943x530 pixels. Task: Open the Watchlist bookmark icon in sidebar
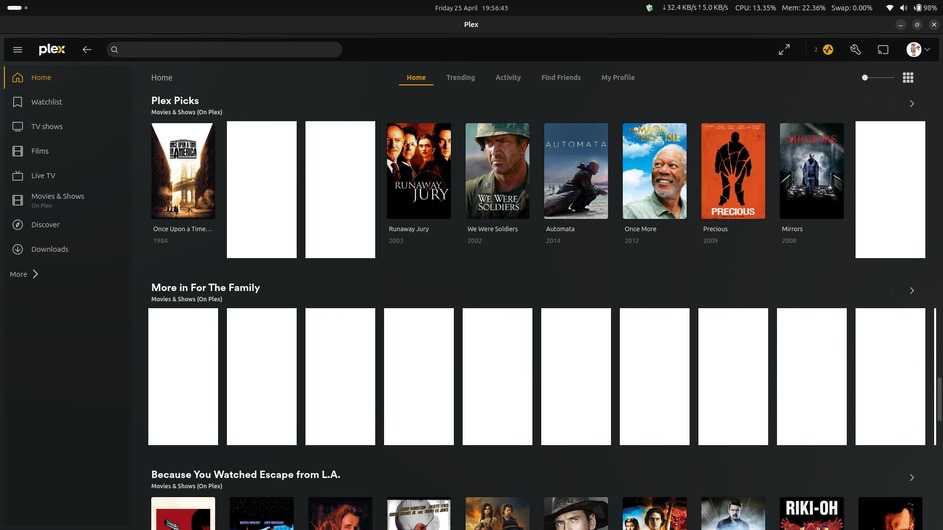click(18, 102)
